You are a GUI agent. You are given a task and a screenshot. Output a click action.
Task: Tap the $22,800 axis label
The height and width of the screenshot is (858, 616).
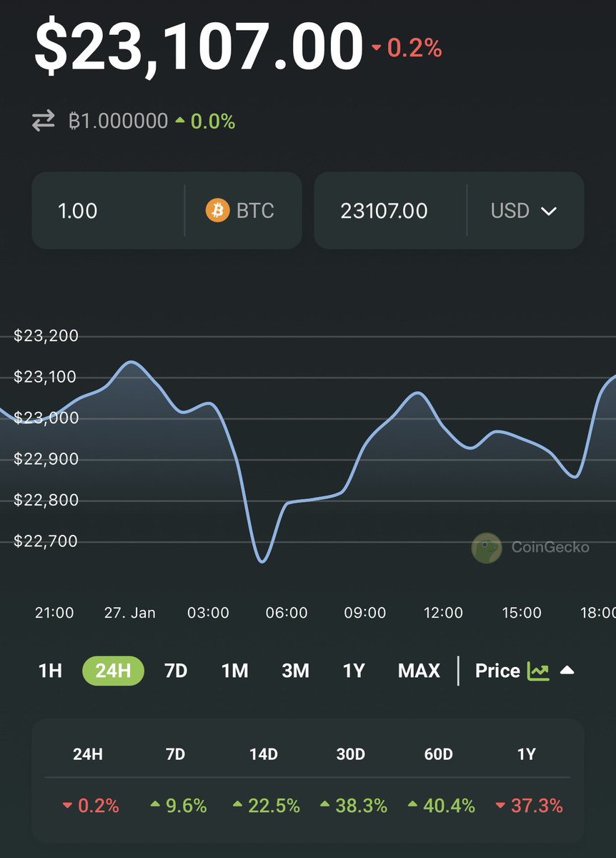click(46, 500)
